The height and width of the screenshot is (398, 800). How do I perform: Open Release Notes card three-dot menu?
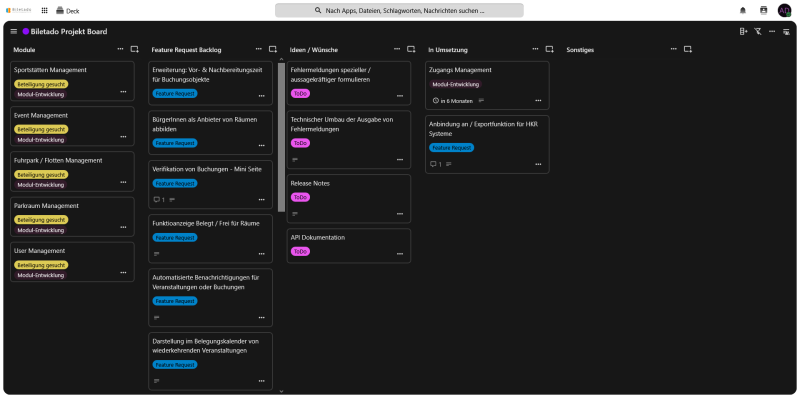(400, 214)
